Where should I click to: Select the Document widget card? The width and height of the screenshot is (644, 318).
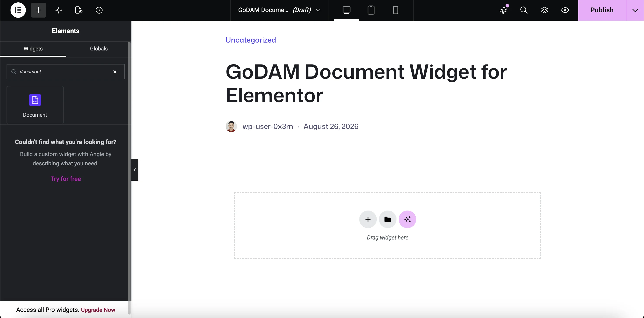35,105
